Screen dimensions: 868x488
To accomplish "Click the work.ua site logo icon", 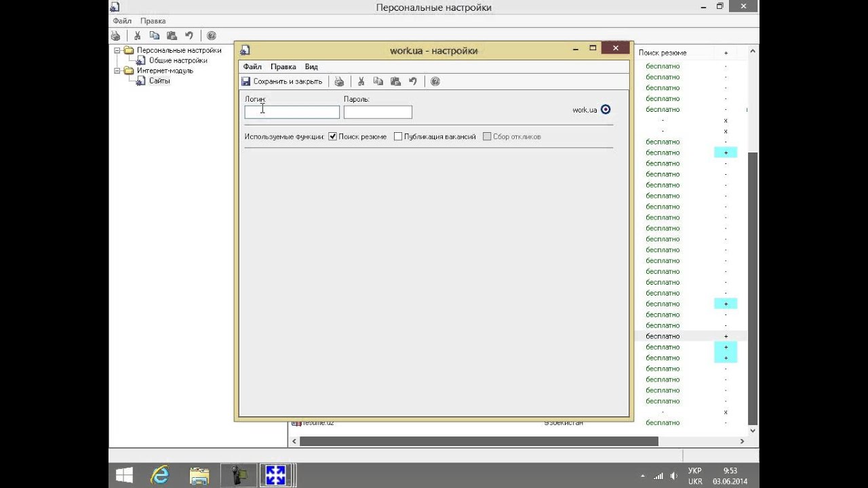I will pos(606,109).
